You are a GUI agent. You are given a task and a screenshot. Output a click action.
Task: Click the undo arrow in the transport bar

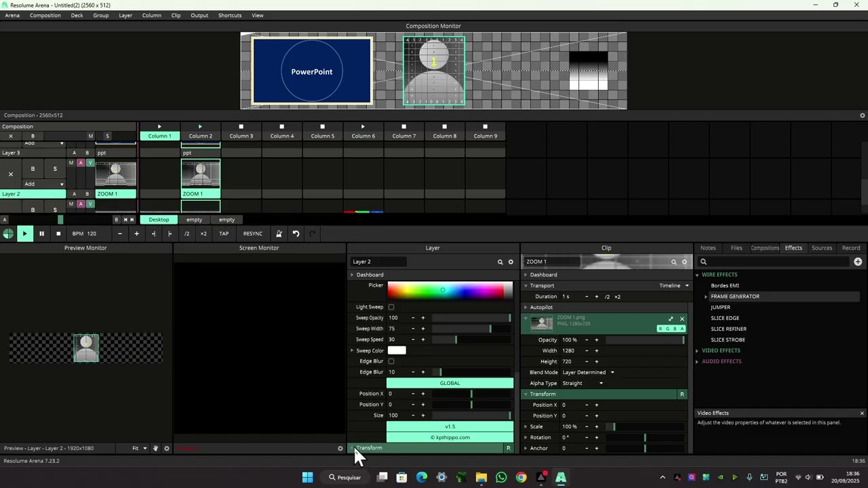click(296, 234)
